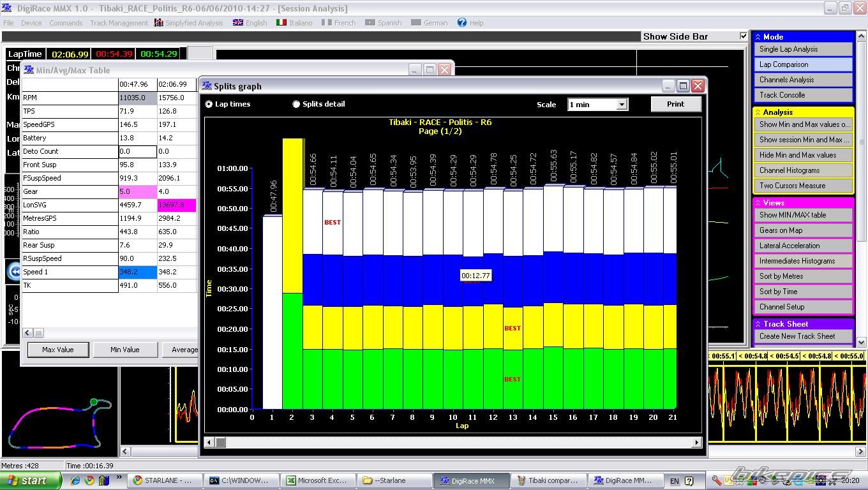Launch Chrome from the quick launch bar
The image size is (868, 490).
[89, 480]
